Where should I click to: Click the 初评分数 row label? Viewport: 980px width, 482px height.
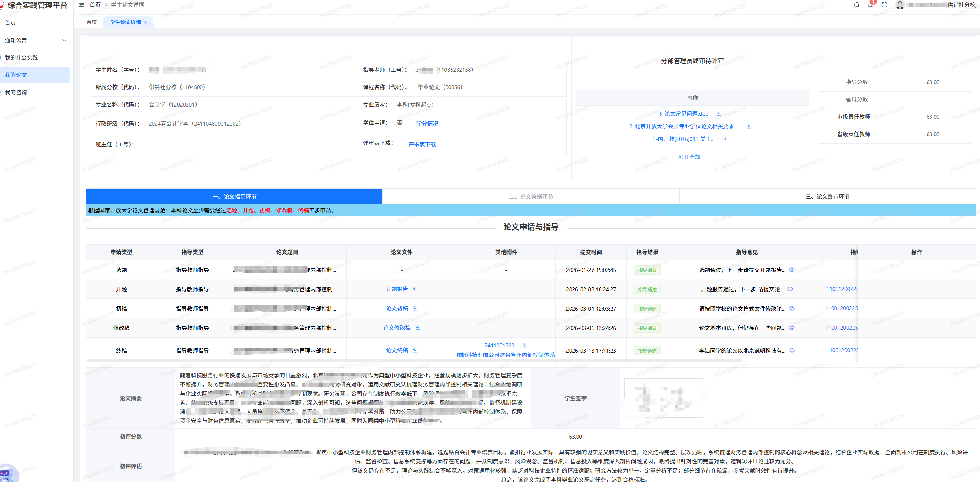[131, 437]
